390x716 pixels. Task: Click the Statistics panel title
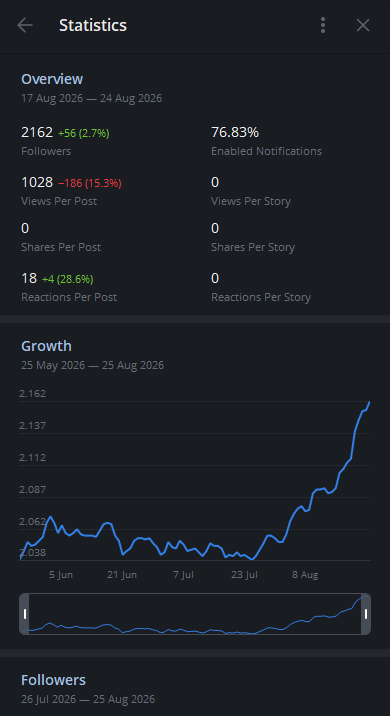point(93,25)
